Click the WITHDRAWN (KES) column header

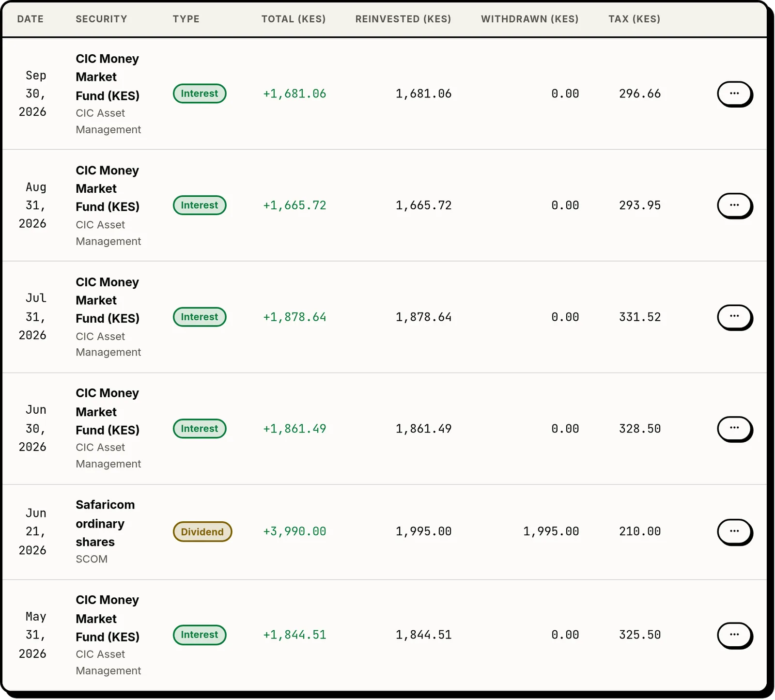(530, 19)
